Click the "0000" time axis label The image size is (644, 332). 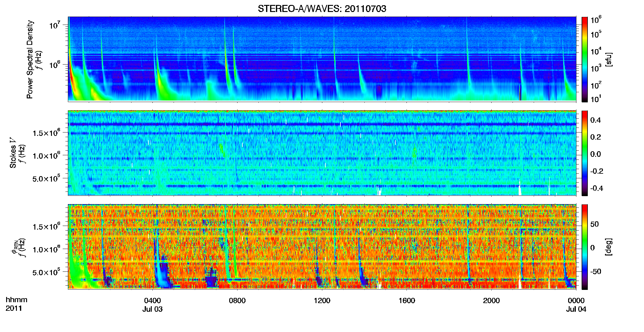pyautogui.click(x=576, y=301)
